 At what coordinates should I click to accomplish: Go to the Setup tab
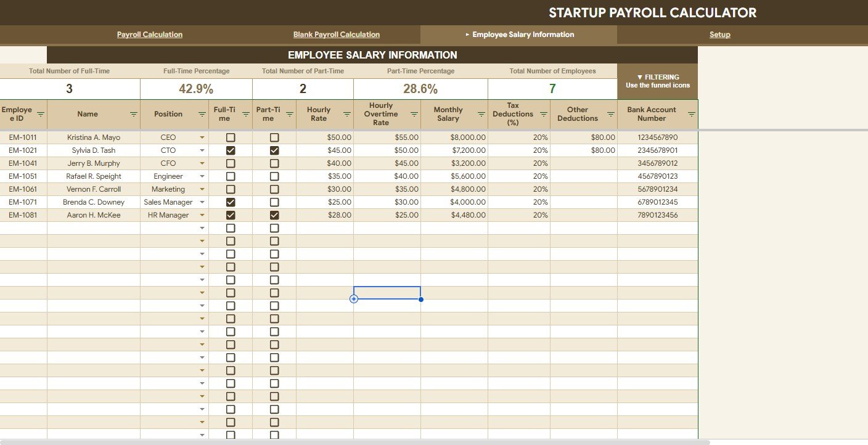point(719,35)
